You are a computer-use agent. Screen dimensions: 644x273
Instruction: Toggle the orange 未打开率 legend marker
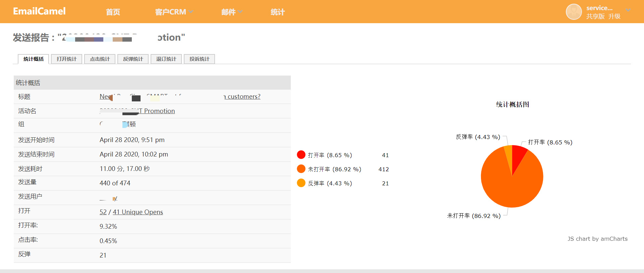pos(301,169)
